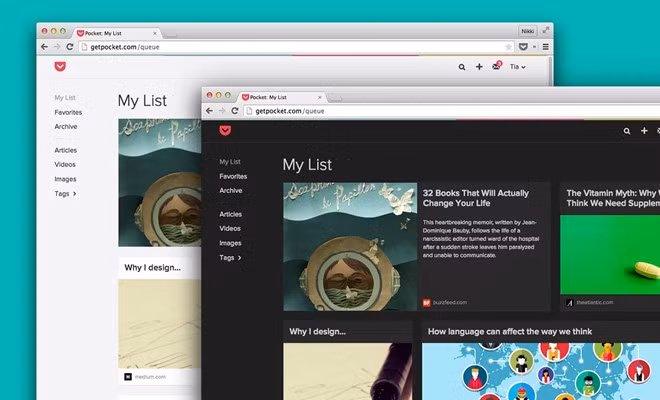Open the Chrome hamburger menu
Image resolution: width=660 pixels, height=400 pixels.
click(546, 47)
